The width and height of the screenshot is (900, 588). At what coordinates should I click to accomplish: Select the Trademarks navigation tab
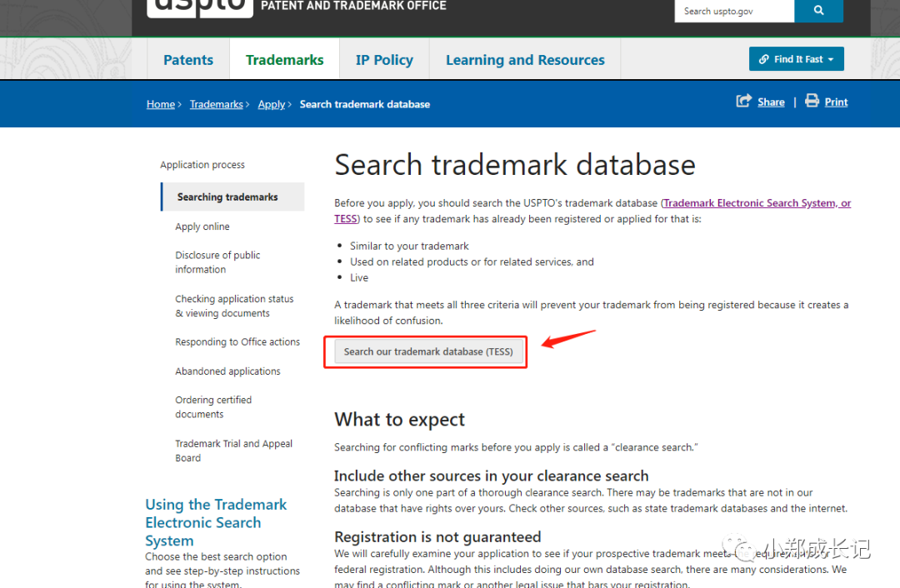(x=284, y=60)
